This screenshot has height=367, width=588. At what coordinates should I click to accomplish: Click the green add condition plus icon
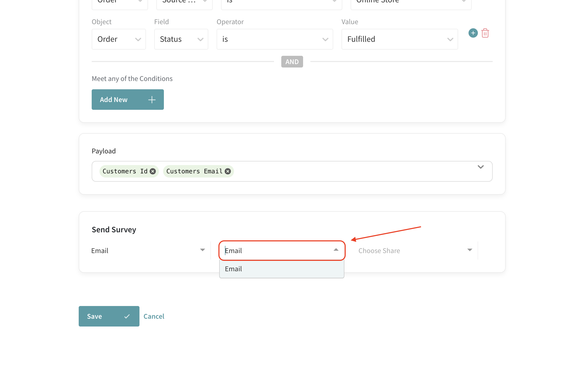click(473, 33)
